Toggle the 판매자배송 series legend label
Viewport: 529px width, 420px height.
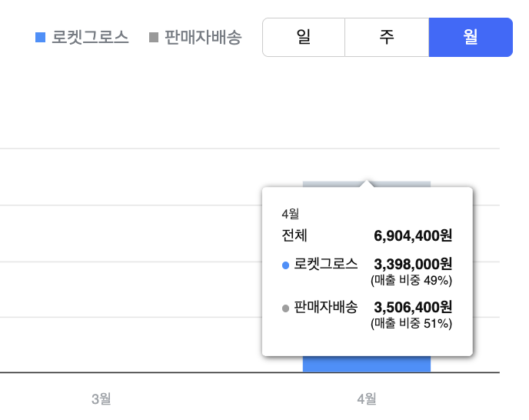203,37
